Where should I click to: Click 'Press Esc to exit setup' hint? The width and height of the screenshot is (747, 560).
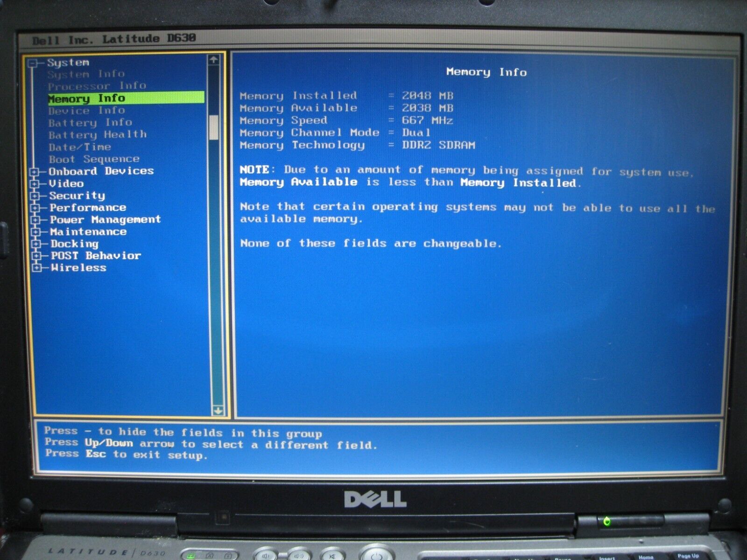[126, 455]
